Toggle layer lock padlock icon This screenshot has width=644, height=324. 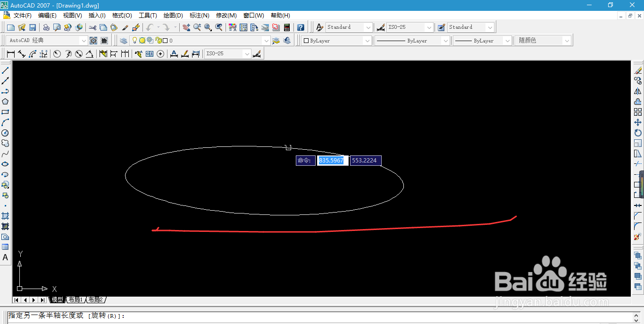click(159, 41)
